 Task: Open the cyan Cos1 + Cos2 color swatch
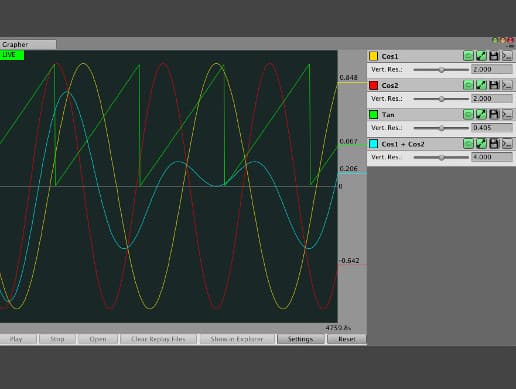tap(373, 144)
